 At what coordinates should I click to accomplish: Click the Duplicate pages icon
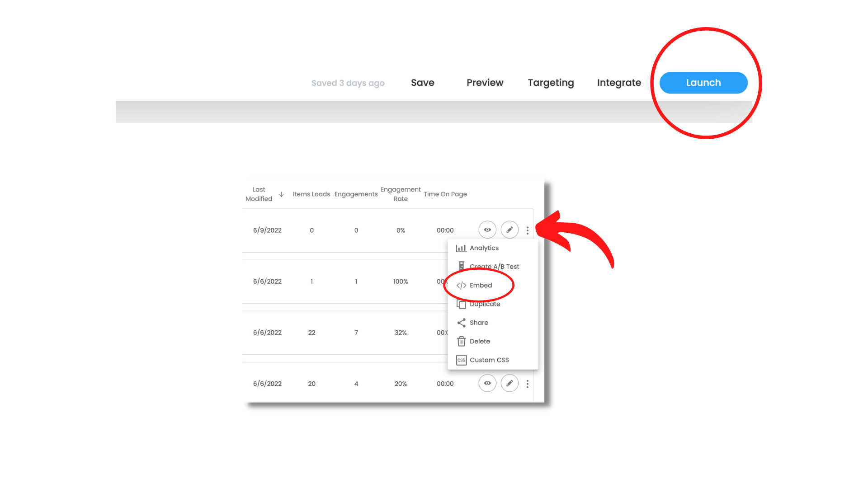coord(461,304)
